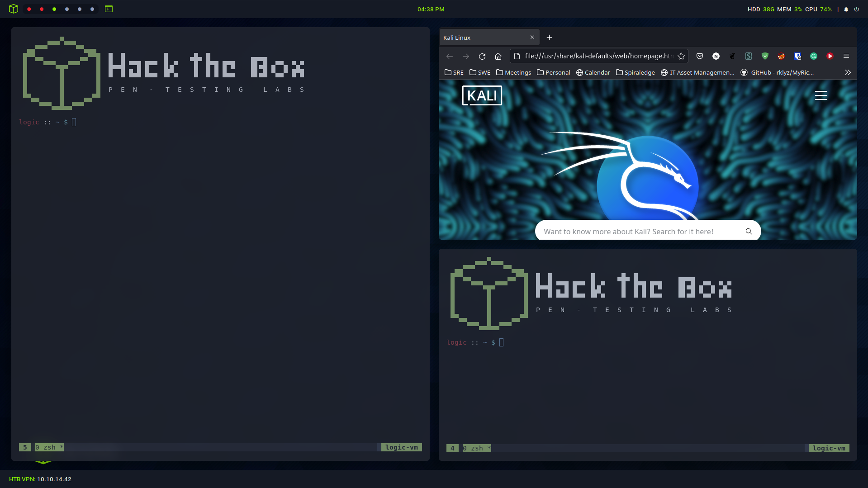The height and width of the screenshot is (488, 868).
Task: Open a new browser tab
Action: tap(549, 38)
